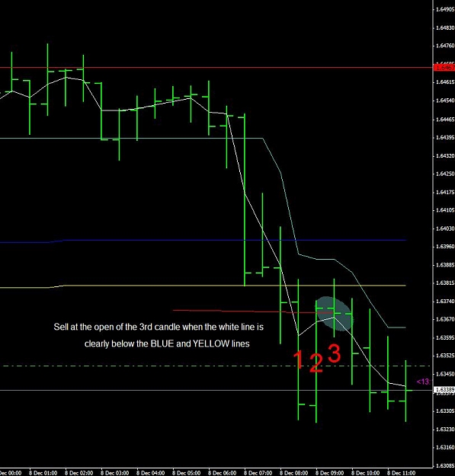This screenshot has width=455, height=476.
Task: Click the 8 Dec 04:00 time label
Action: pyautogui.click(x=150, y=473)
